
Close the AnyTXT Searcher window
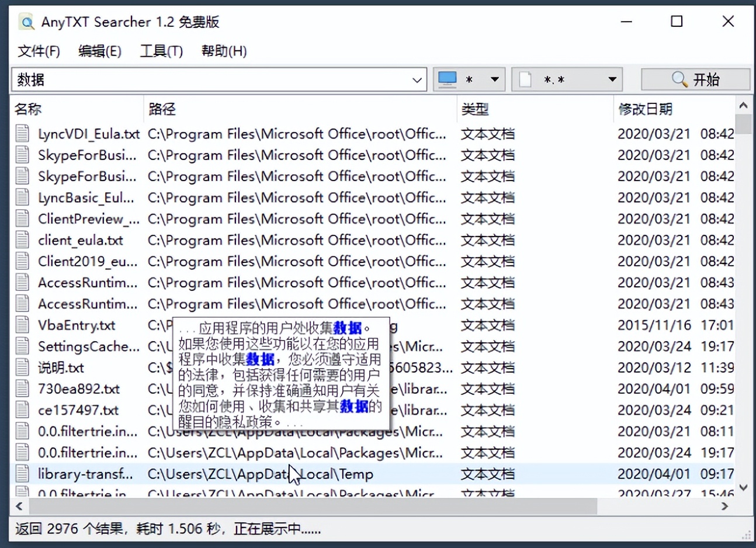point(728,22)
